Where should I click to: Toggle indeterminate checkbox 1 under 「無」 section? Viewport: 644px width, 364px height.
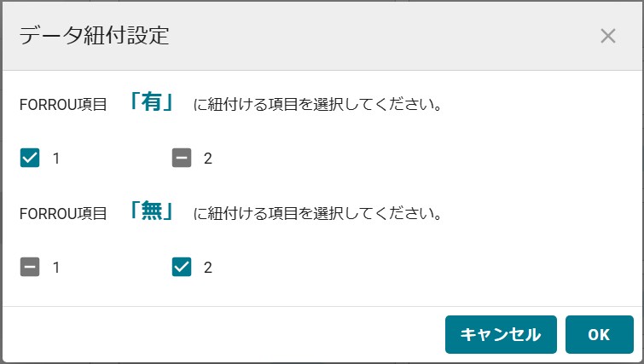pyautogui.click(x=30, y=268)
